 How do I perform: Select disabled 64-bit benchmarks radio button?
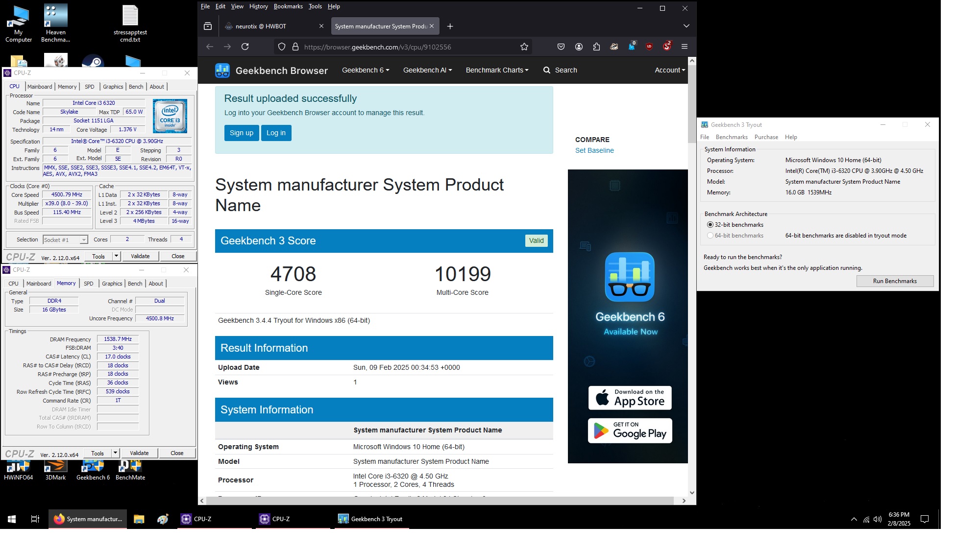710,236
